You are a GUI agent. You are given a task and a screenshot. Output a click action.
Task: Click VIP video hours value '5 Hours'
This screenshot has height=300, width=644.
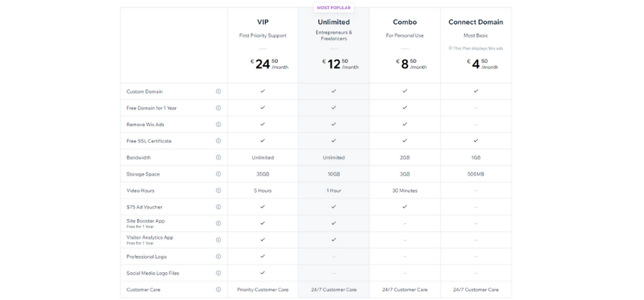click(263, 190)
